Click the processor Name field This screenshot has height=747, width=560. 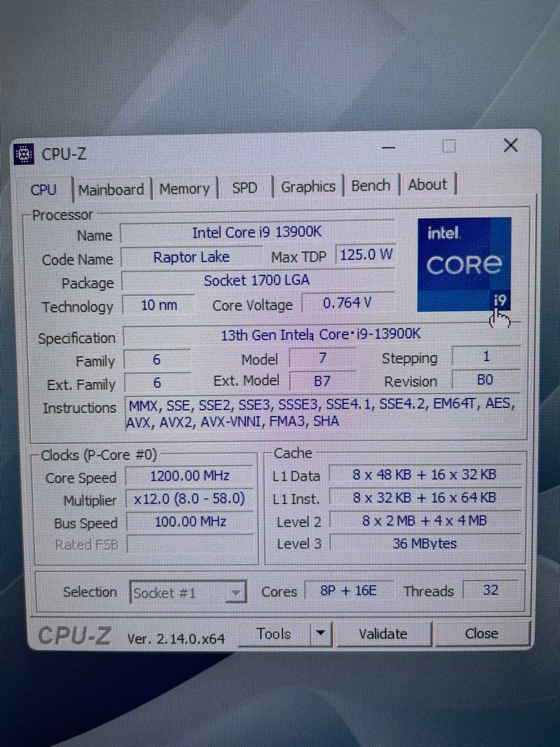(257, 232)
